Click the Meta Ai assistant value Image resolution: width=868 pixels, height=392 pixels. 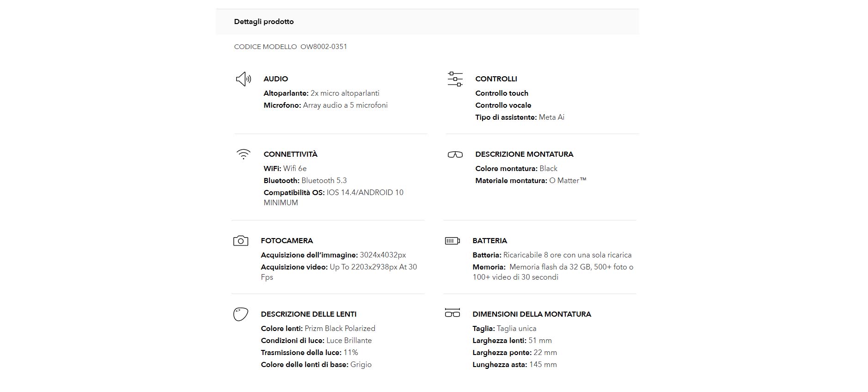coord(551,117)
